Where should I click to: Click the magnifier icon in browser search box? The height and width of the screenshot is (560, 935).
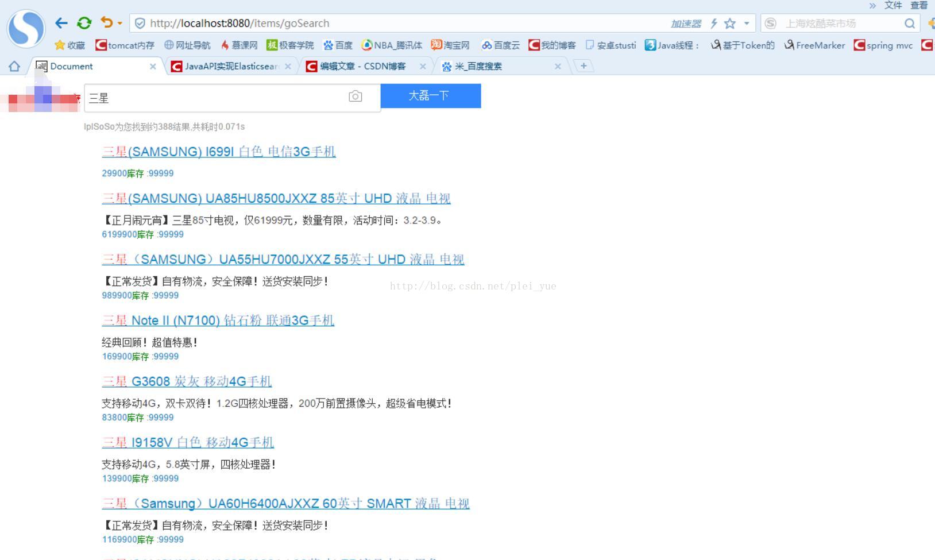910,24
